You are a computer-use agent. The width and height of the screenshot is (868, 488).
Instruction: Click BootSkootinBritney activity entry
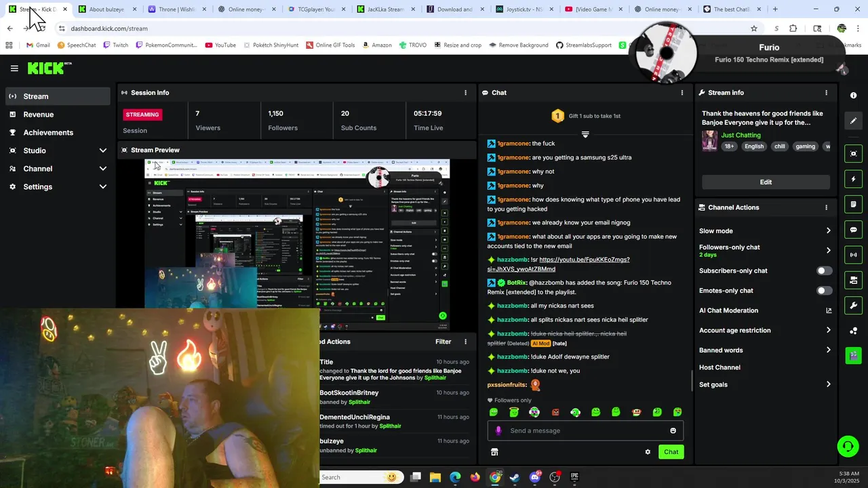pyautogui.click(x=394, y=396)
